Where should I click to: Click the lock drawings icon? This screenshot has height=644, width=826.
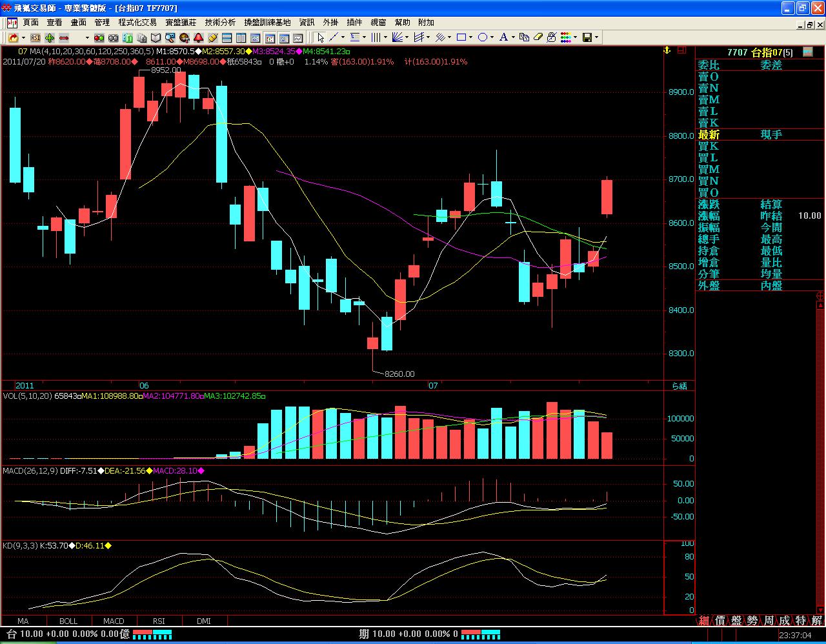552,37
